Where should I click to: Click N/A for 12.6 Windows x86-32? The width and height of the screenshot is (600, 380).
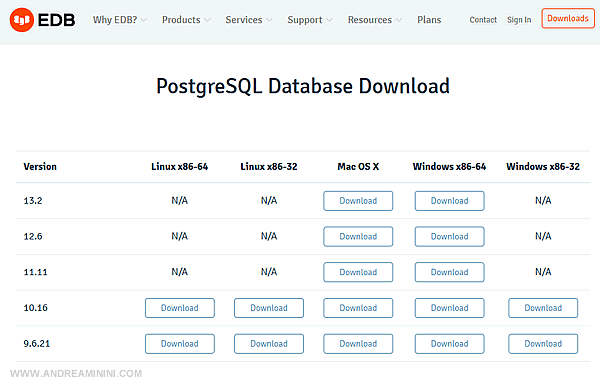click(543, 236)
